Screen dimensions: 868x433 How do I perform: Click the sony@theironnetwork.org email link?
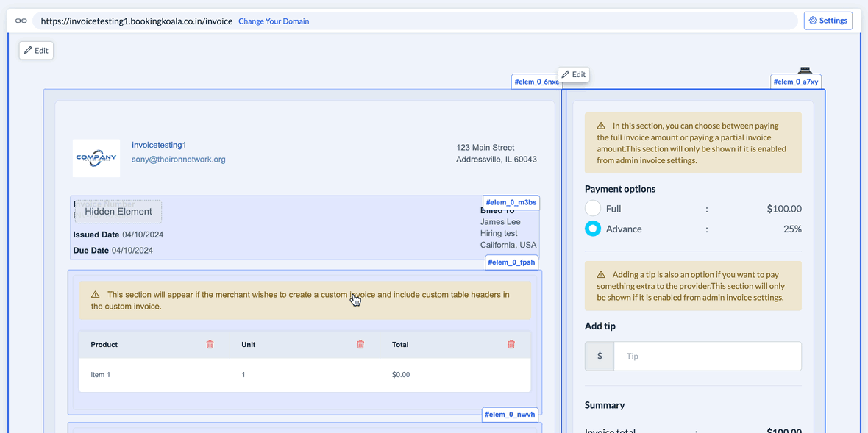coord(178,159)
